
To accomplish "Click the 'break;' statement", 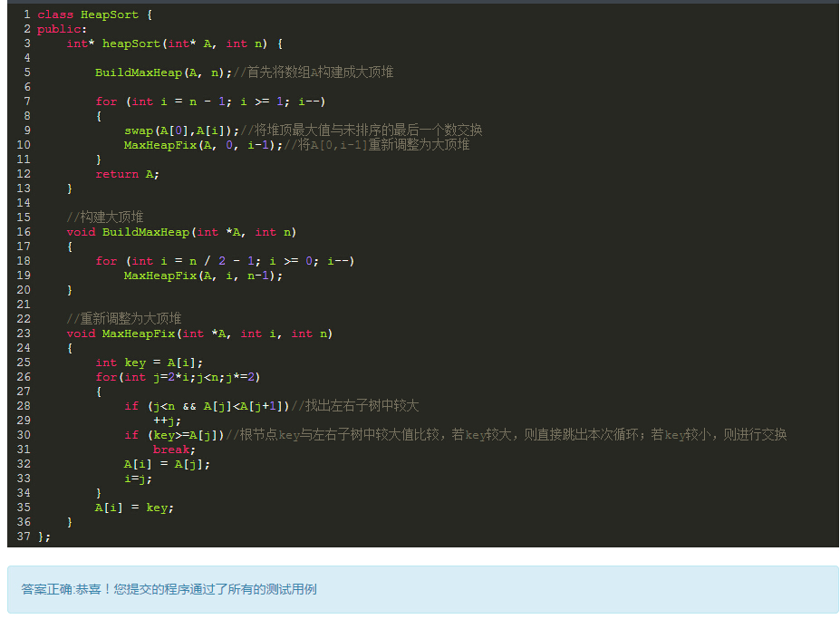I will (x=174, y=450).
